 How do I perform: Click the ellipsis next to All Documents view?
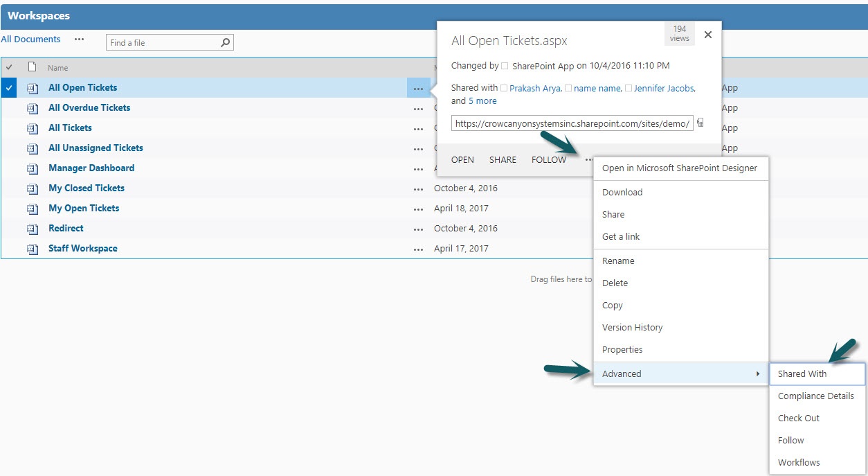80,39
